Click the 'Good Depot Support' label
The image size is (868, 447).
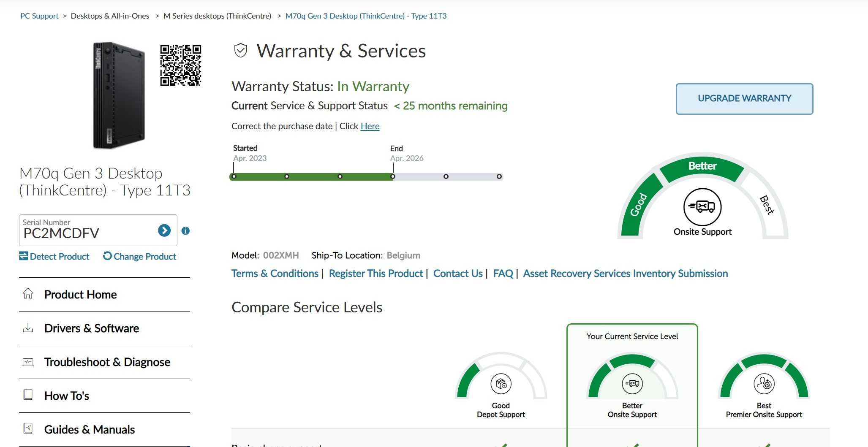(501, 410)
